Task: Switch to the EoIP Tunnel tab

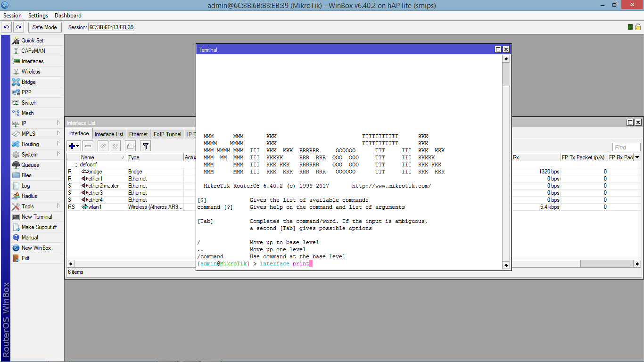Action: pyautogui.click(x=167, y=134)
